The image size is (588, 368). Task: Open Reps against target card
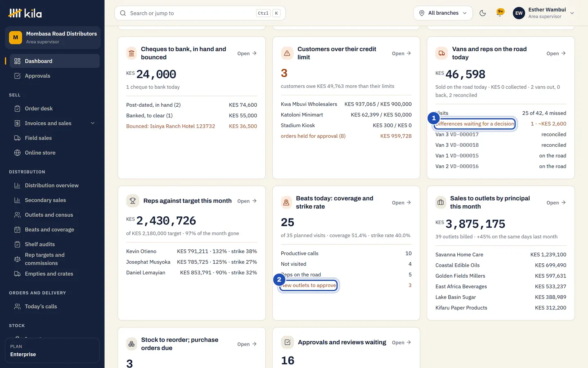[x=247, y=201]
